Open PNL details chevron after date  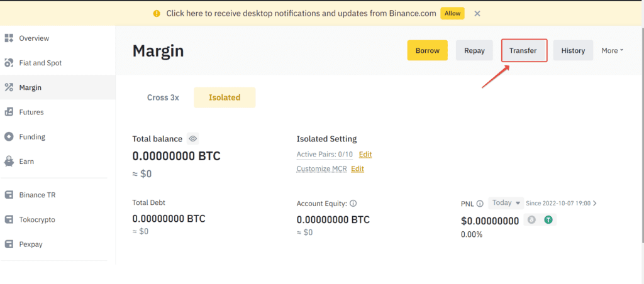(595, 203)
